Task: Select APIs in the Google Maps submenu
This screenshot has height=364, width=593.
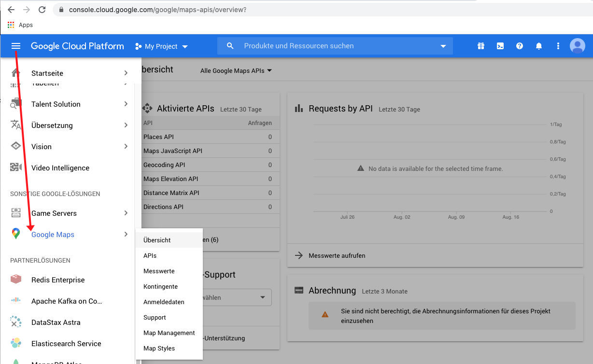Action: click(x=169, y=255)
